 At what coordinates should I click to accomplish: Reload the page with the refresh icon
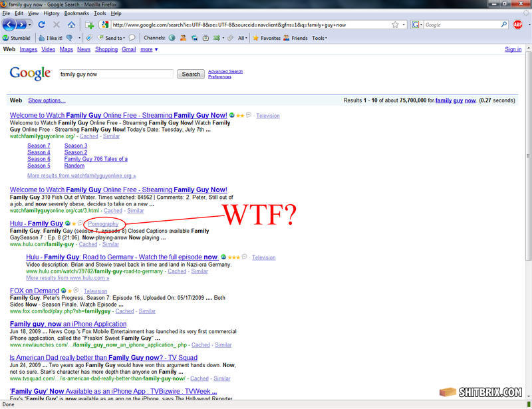tap(42, 25)
